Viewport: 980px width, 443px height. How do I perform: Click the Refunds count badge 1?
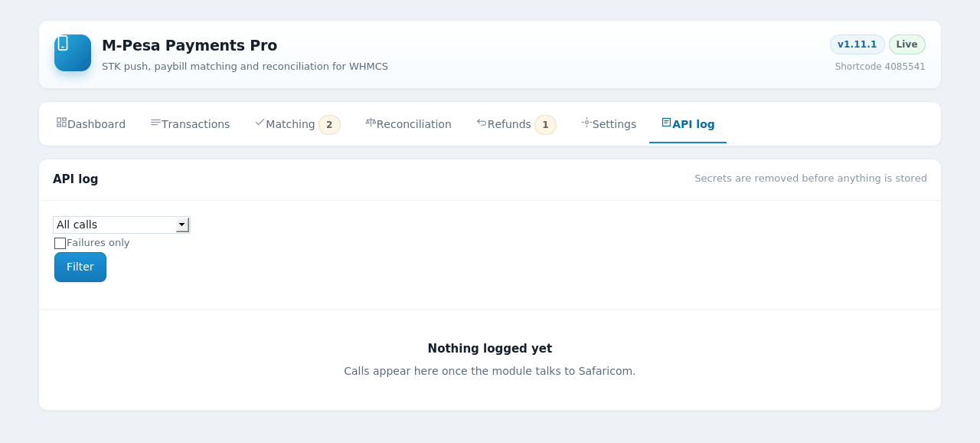coord(545,125)
